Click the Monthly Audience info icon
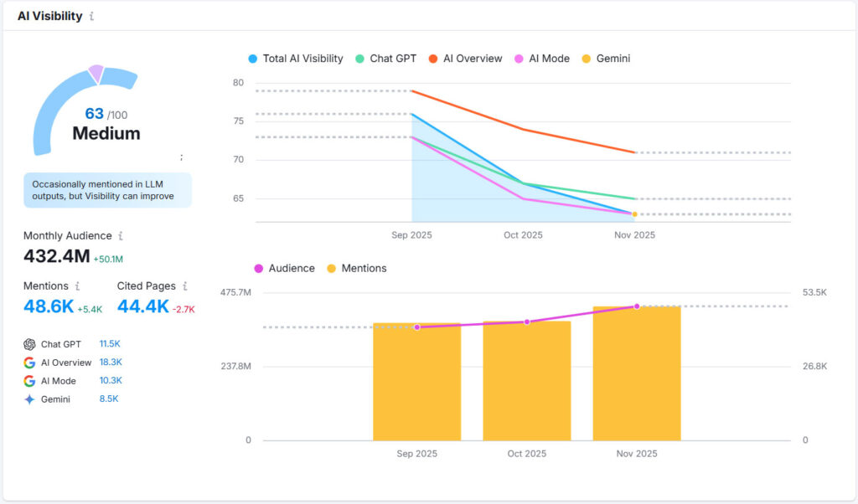Viewport: 858px width, 504px height. tap(121, 237)
